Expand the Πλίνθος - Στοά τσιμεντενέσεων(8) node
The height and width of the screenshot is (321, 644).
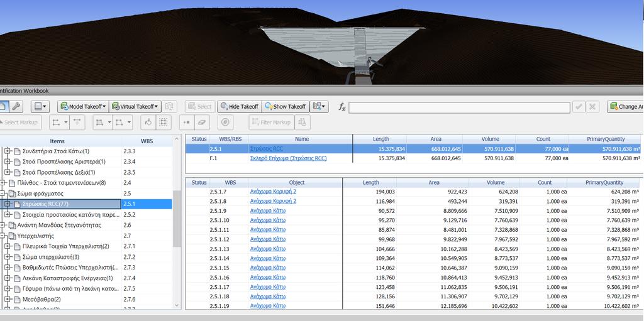pyautogui.click(x=3, y=183)
